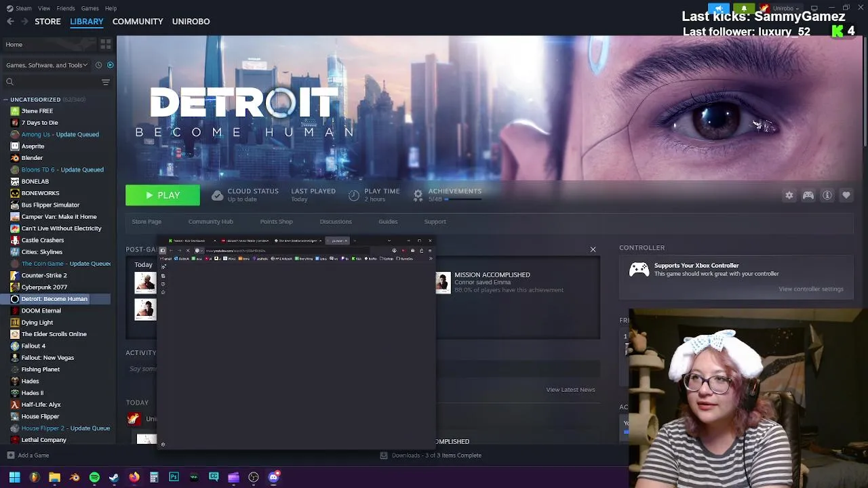Open Discord from the taskbar
This screenshot has height=488, width=868.
[273, 477]
